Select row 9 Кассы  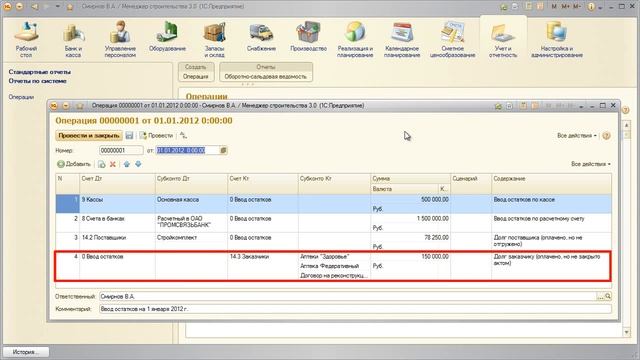point(334,204)
